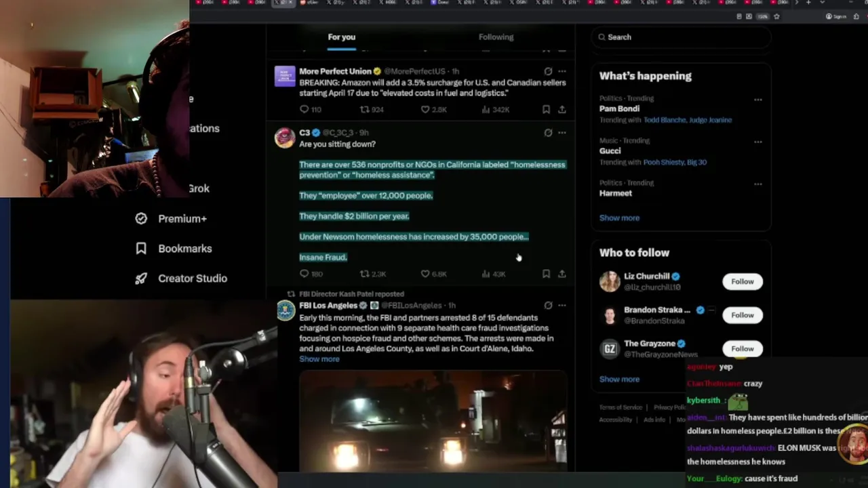Viewport: 868px width, 488px height.
Task: Switch to the For you tab
Action: [x=342, y=37]
